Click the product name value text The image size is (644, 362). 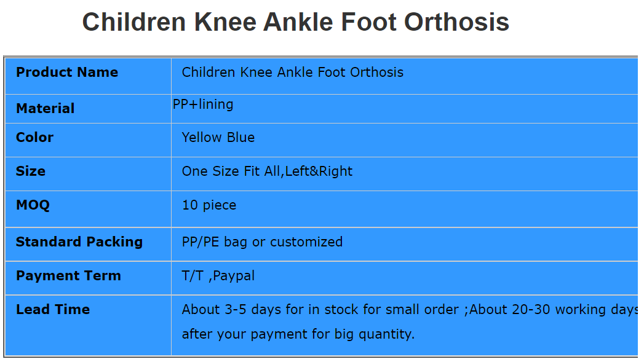293,73
